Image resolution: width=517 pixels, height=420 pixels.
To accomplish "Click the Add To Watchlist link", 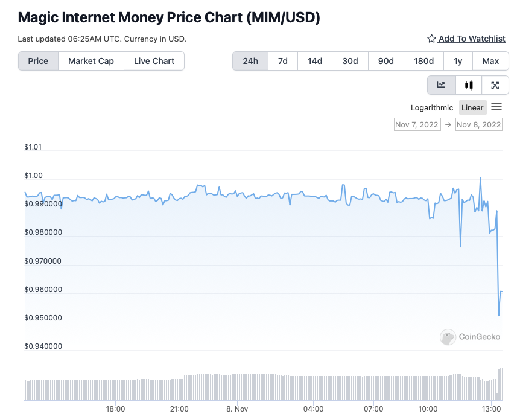I will click(472, 39).
